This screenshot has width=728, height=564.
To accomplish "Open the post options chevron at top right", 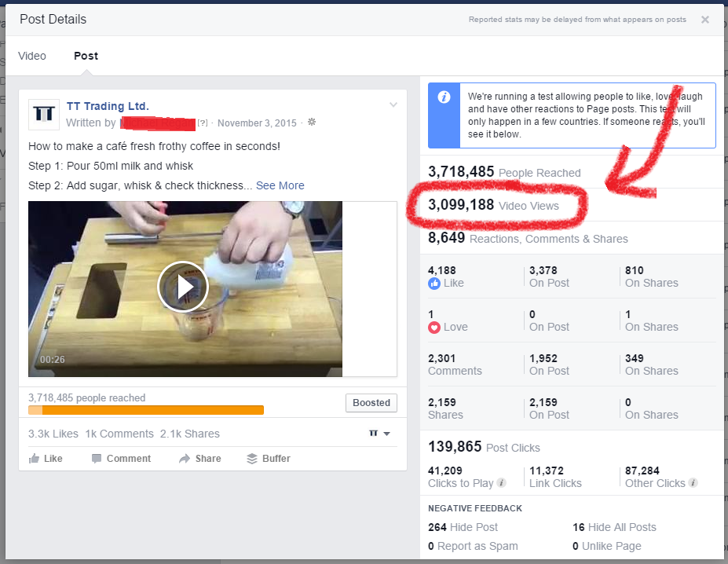I will pyautogui.click(x=393, y=103).
